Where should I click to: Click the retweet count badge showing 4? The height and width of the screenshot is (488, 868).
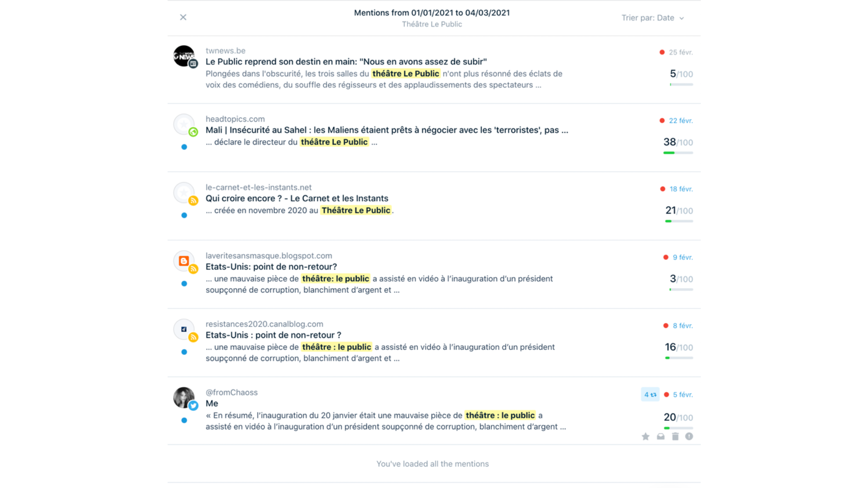point(650,394)
